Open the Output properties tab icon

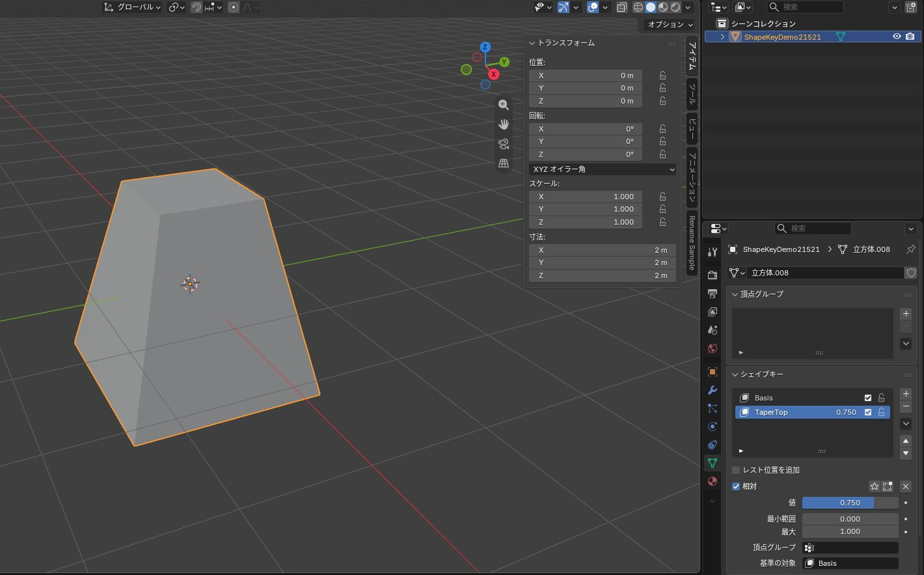[x=713, y=293]
